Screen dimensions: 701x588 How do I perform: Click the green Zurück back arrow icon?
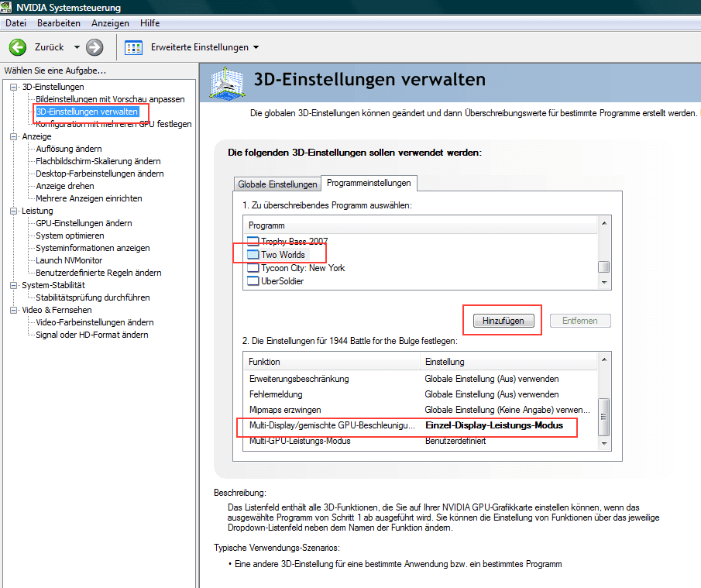18,47
